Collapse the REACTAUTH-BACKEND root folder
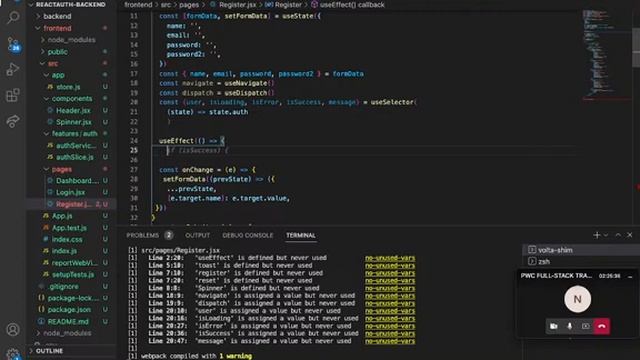 (69, 4)
